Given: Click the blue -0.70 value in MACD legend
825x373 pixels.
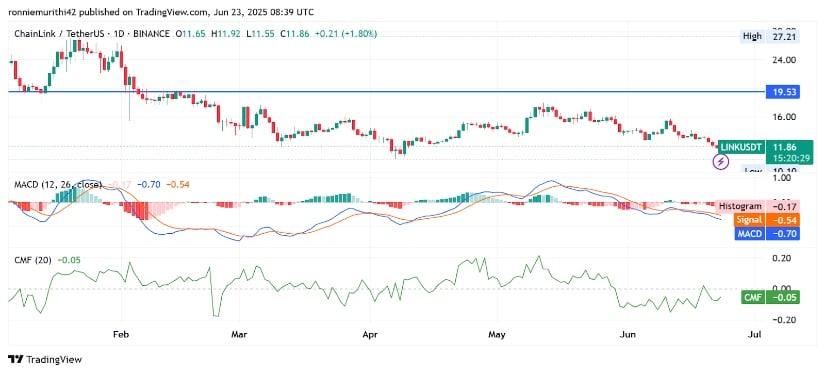Looking at the screenshot, I should (x=148, y=185).
